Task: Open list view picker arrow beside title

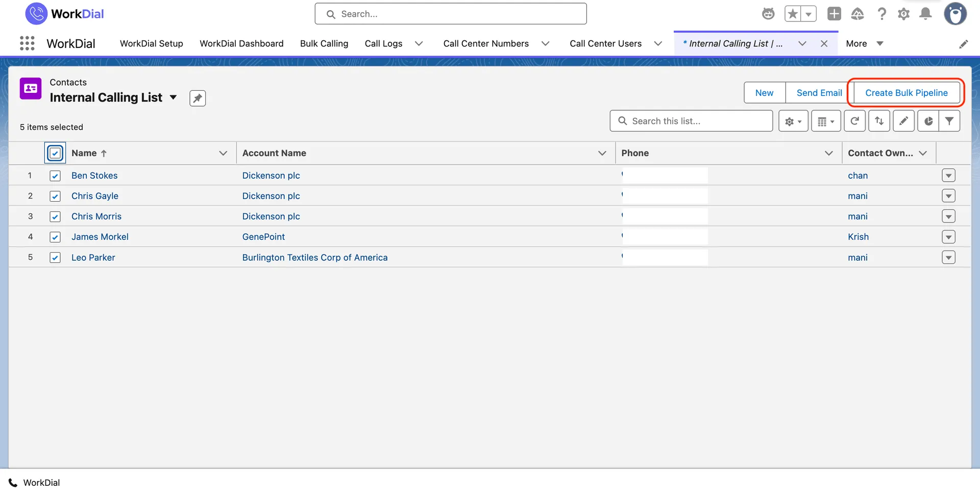Action: [173, 97]
